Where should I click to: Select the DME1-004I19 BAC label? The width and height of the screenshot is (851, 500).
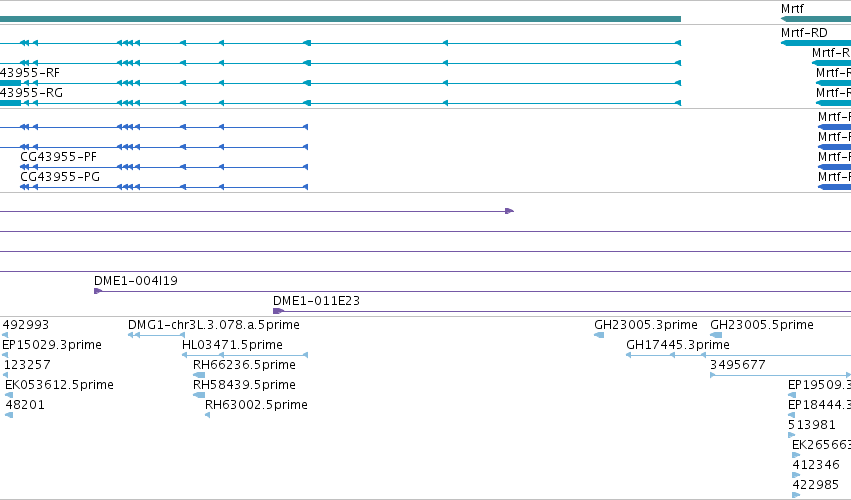coord(136,281)
